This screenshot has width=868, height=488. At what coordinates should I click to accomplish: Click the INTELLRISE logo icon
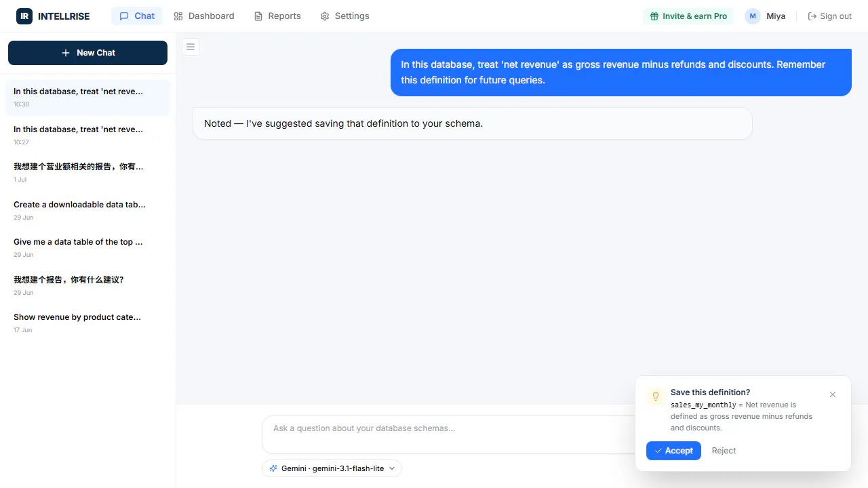(24, 16)
